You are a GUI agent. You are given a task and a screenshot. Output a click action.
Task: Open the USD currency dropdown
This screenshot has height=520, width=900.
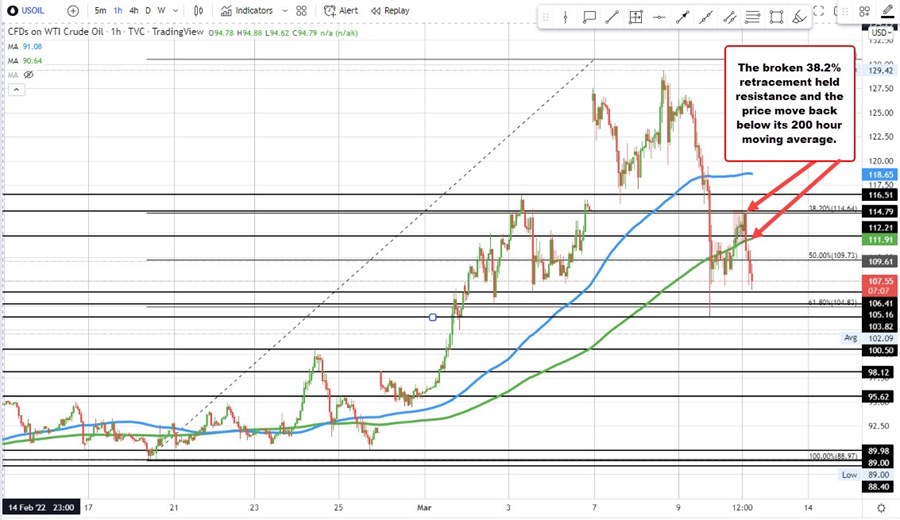pos(881,33)
